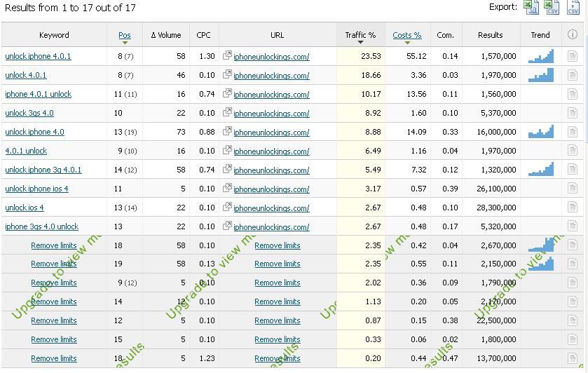Open iphoneunlockings.com URL in '4.0.1 unlock' row

point(271,151)
